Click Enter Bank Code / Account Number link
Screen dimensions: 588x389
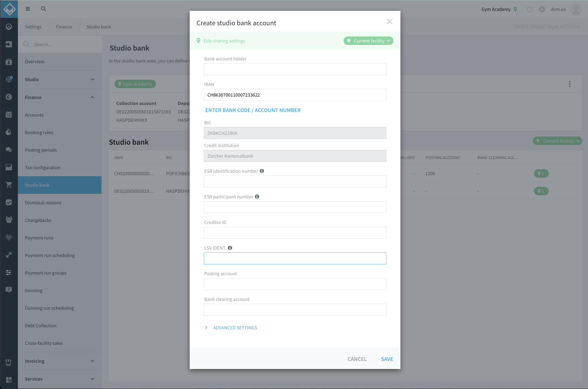[x=253, y=110]
